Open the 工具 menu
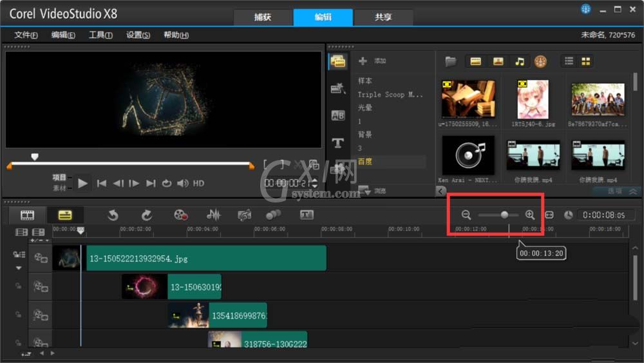The width and height of the screenshot is (644, 363). click(100, 35)
